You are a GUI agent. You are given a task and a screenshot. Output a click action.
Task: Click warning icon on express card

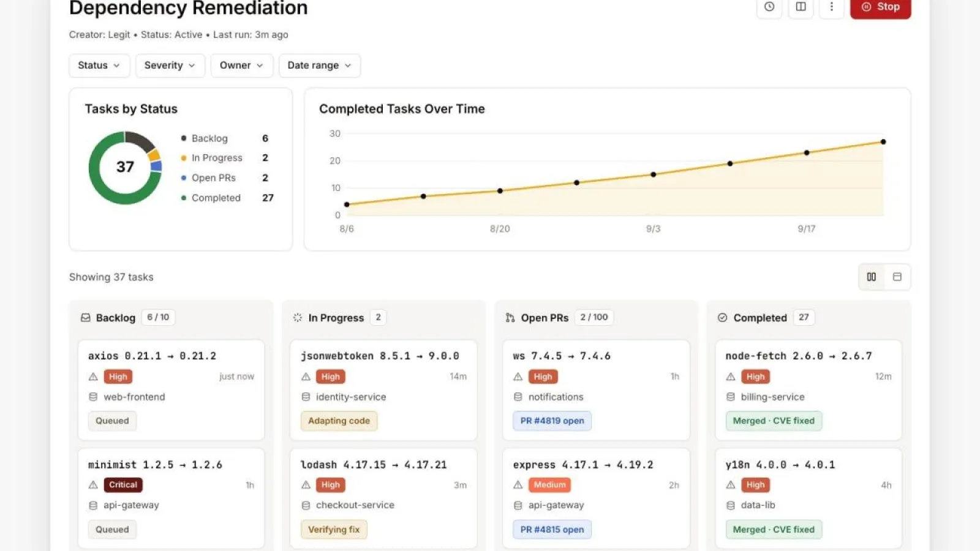coord(518,485)
